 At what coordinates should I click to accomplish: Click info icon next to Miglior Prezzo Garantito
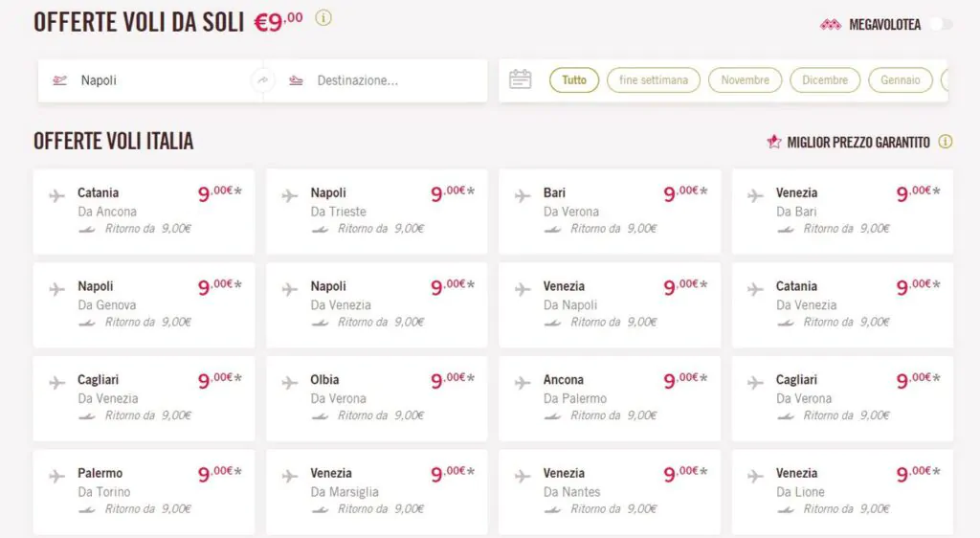click(x=946, y=142)
